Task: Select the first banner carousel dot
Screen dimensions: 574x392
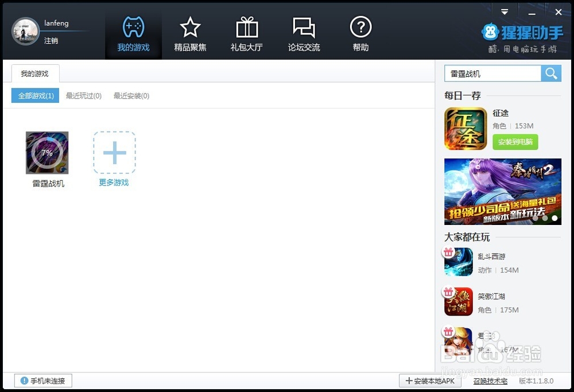Action: click(x=536, y=218)
